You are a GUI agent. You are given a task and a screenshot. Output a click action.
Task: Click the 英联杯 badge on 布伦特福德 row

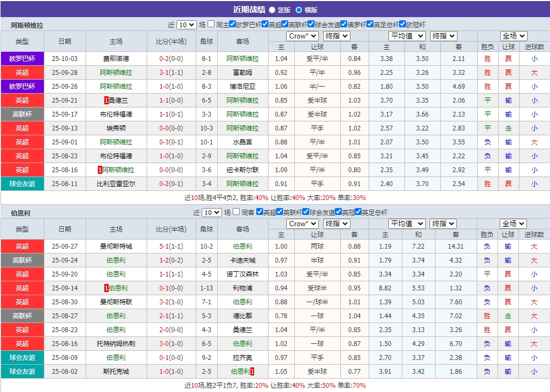(x=22, y=114)
